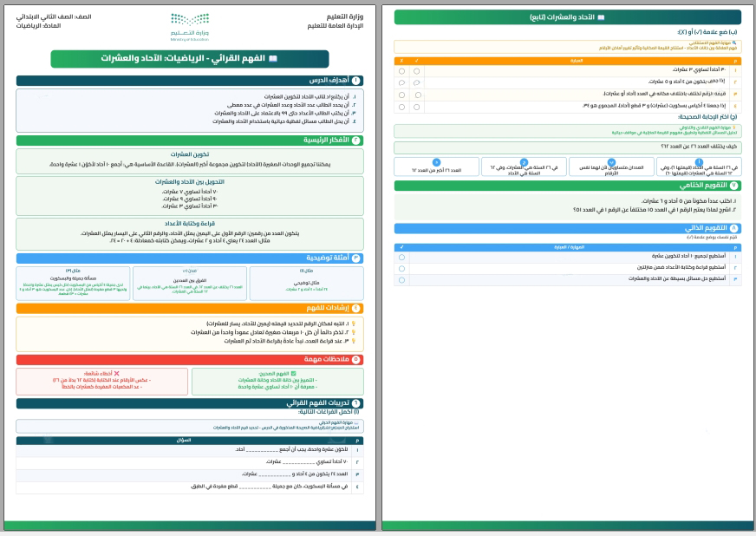Click the 'أهداف الدرس' section header
The width and height of the screenshot is (756, 536).
(190, 81)
